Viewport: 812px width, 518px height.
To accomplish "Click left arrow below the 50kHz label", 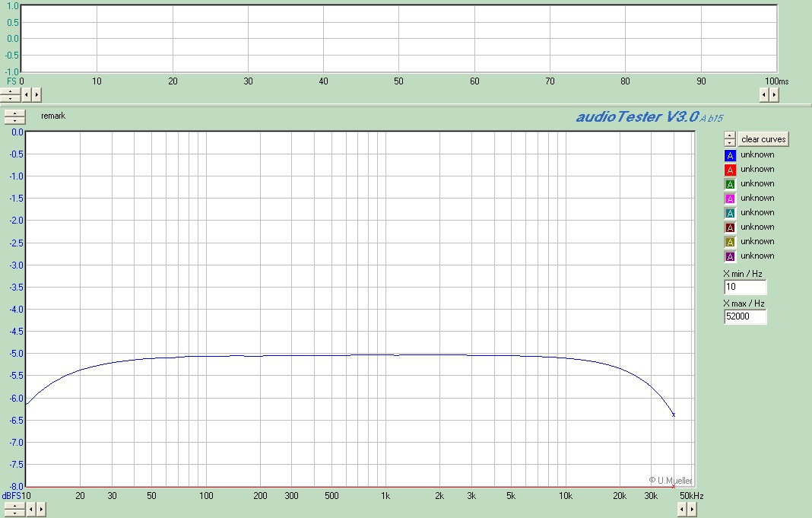I will (x=682, y=509).
